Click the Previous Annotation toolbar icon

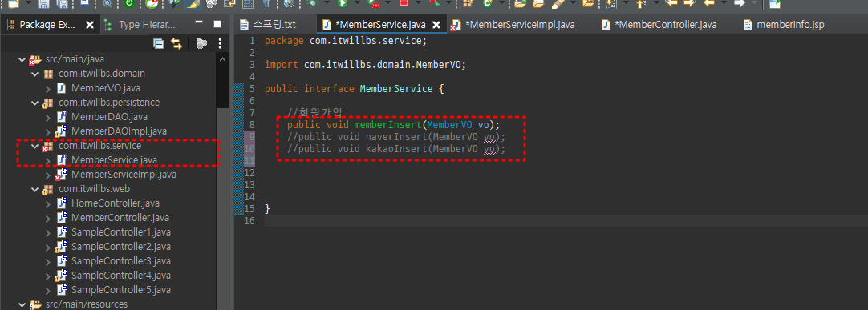tap(642, 4)
